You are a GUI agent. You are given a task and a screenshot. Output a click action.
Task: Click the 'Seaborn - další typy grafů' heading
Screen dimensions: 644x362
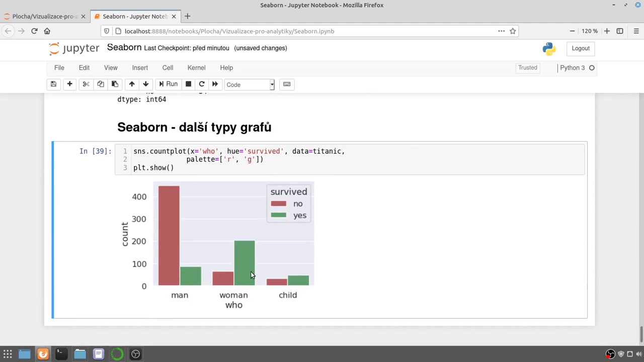pyautogui.click(x=194, y=127)
